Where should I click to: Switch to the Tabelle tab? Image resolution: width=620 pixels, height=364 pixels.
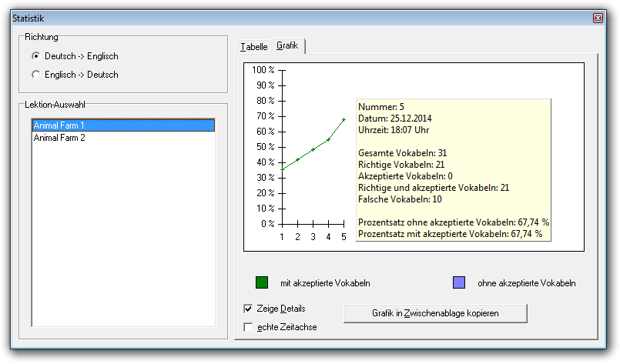coord(254,47)
